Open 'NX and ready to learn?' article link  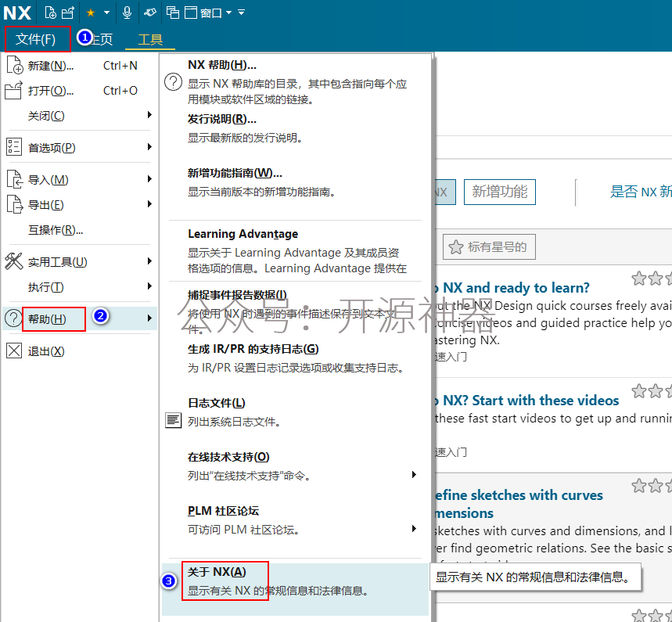pos(512,288)
